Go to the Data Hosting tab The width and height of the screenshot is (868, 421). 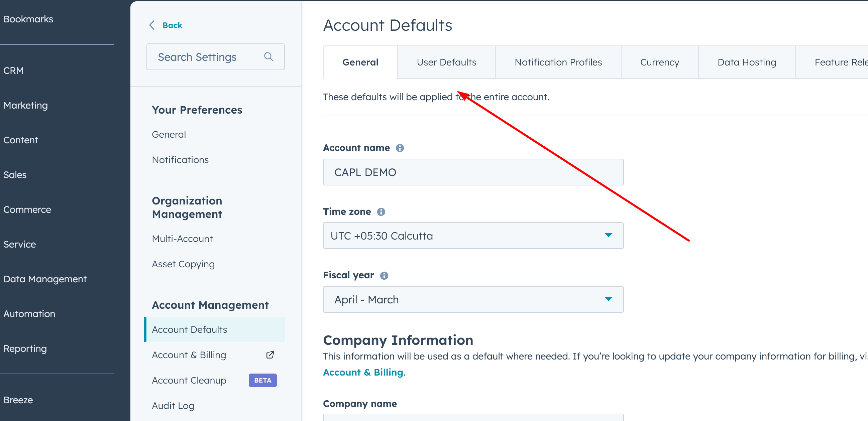(747, 62)
